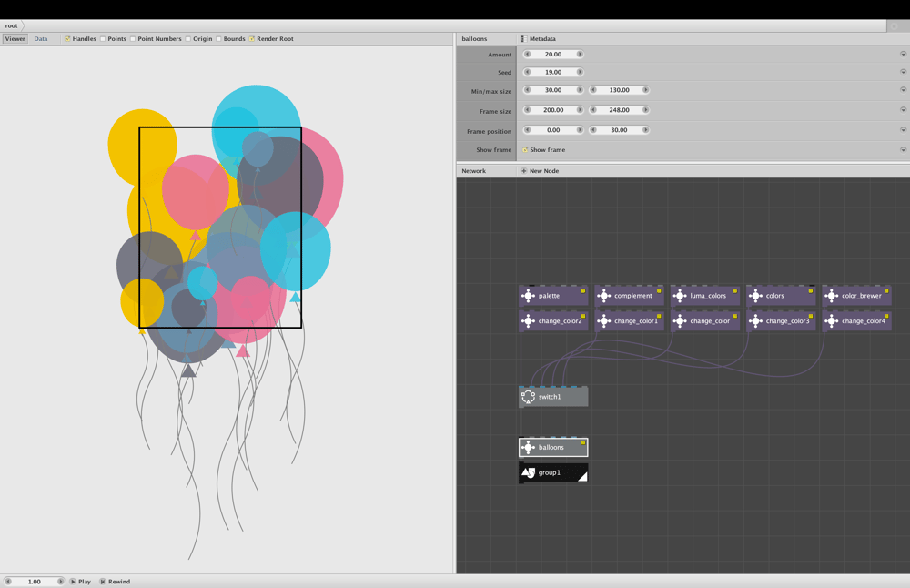Viewport: 910px width, 588px height.
Task: Open the Amount parameter dropdown menu
Action: click(903, 54)
